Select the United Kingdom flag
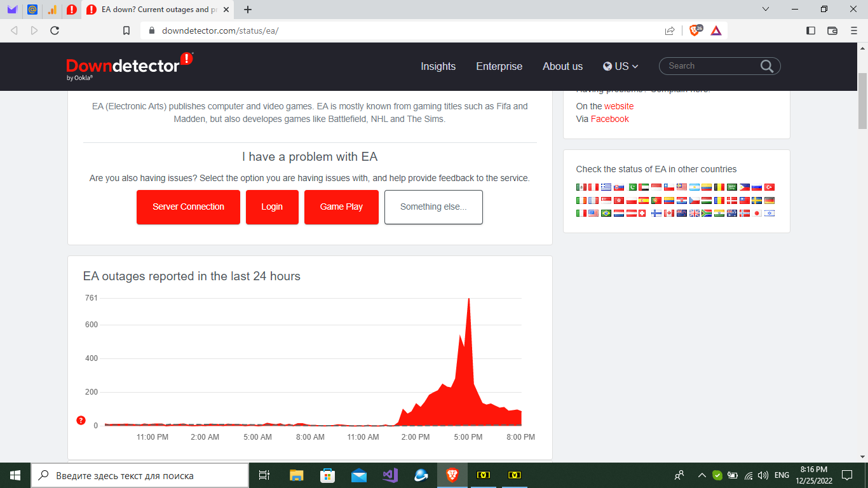 click(695, 213)
